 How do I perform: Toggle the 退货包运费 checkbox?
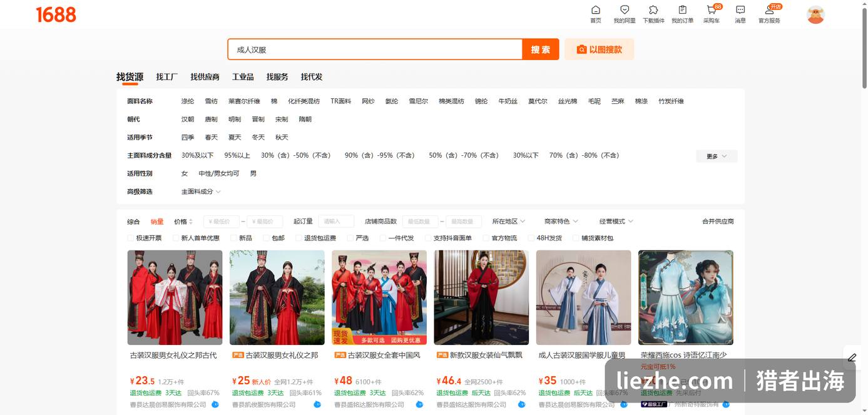(299, 238)
